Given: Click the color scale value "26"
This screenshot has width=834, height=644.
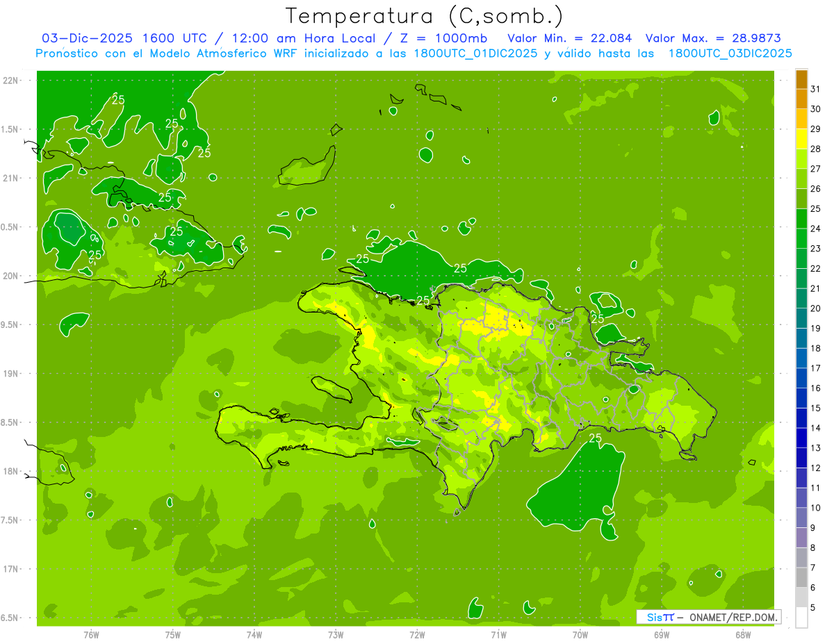Looking at the screenshot, I should coord(816,189).
